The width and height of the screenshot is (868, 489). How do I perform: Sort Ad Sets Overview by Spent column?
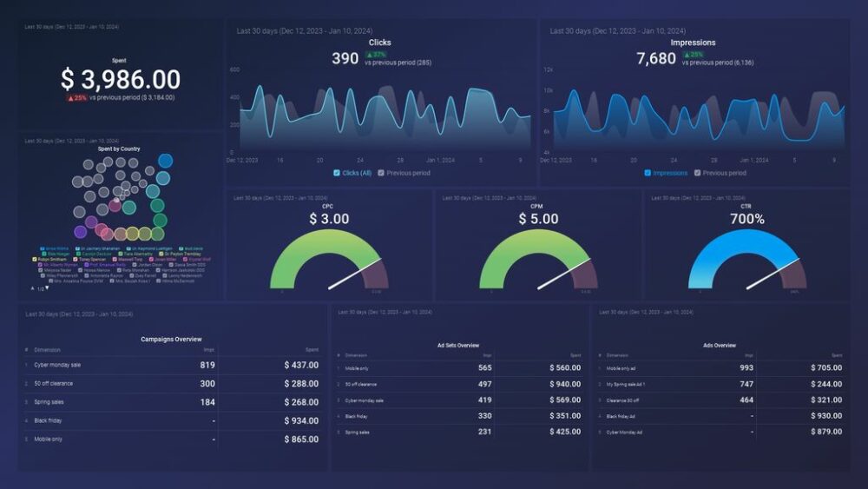click(575, 355)
